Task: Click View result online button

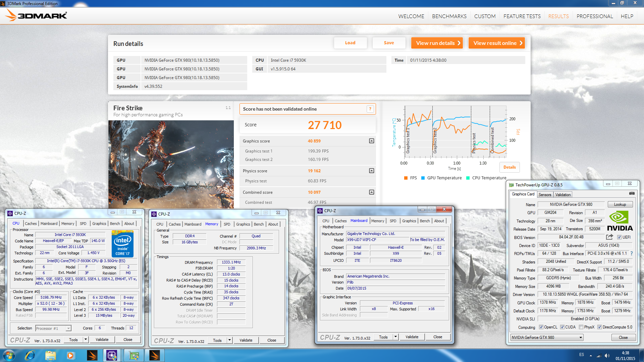Action: pyautogui.click(x=496, y=43)
